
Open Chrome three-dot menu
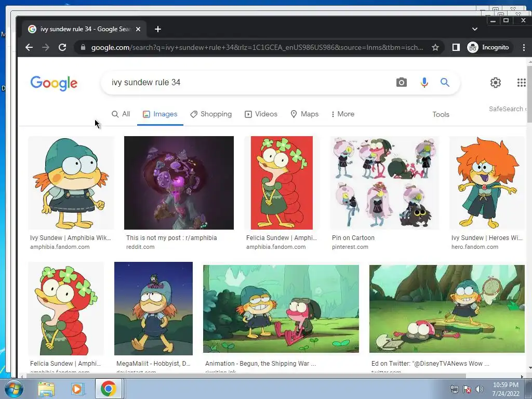[524, 47]
